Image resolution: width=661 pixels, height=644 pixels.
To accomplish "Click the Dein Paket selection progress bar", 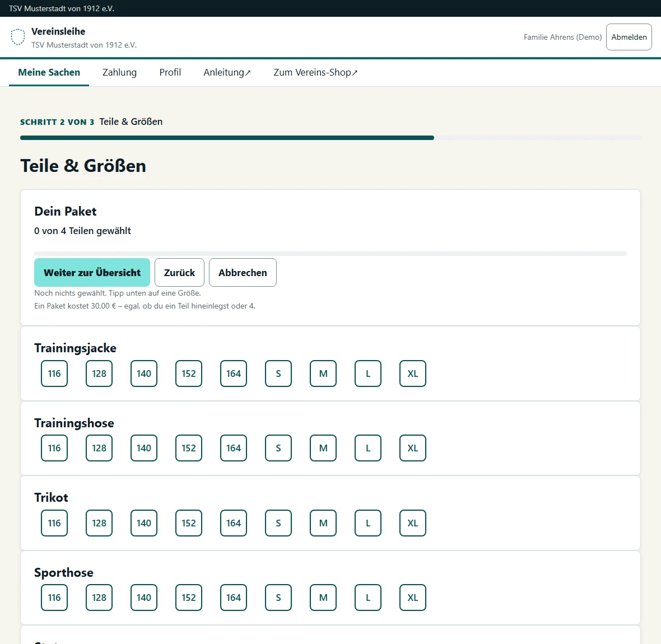I will pyautogui.click(x=330, y=254).
